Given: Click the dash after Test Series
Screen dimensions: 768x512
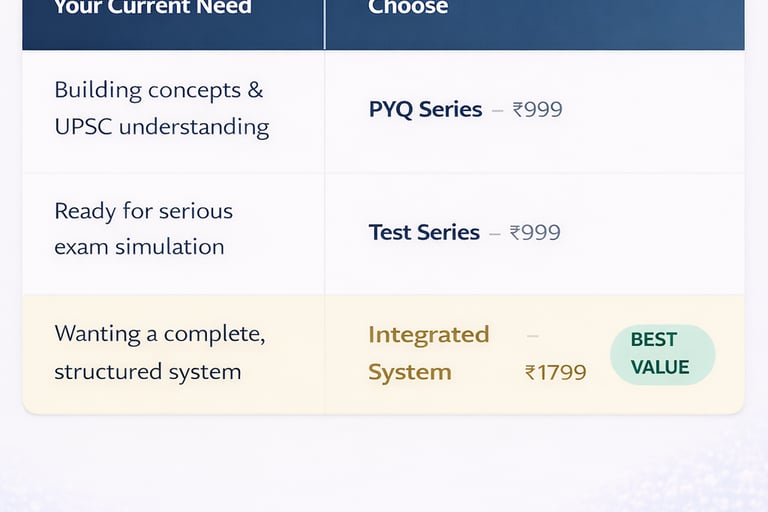Looking at the screenshot, I should [x=494, y=233].
